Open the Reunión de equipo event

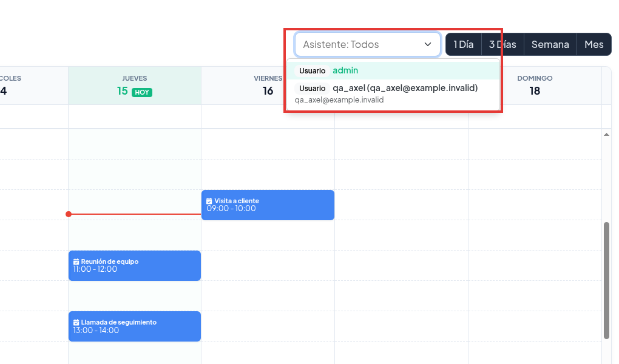coord(135,266)
